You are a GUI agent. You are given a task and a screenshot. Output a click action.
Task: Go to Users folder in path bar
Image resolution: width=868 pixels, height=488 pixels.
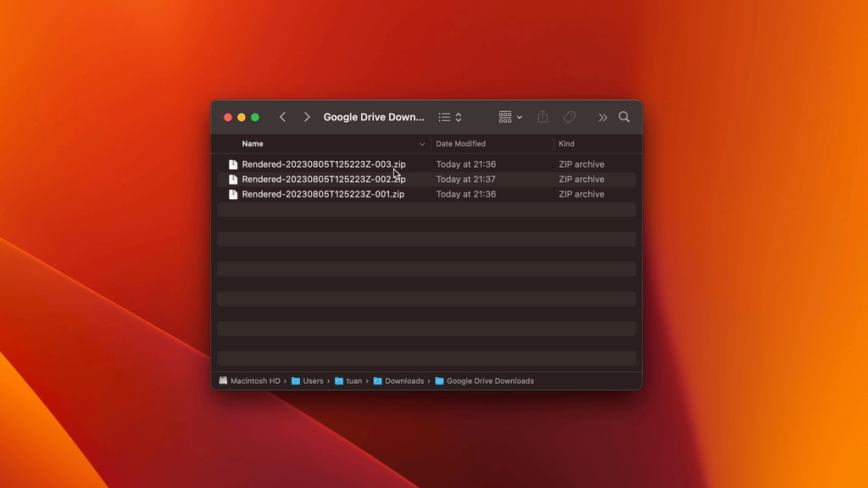313,381
